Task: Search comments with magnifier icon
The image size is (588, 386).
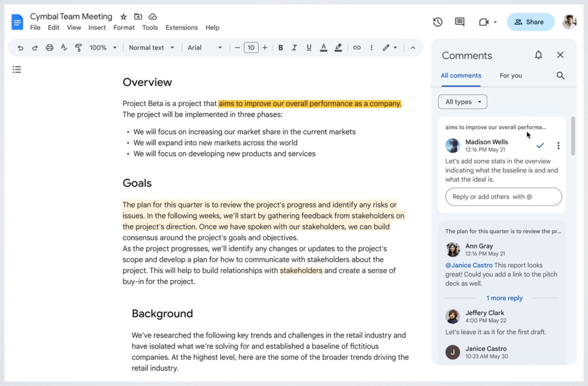Action: [x=560, y=76]
